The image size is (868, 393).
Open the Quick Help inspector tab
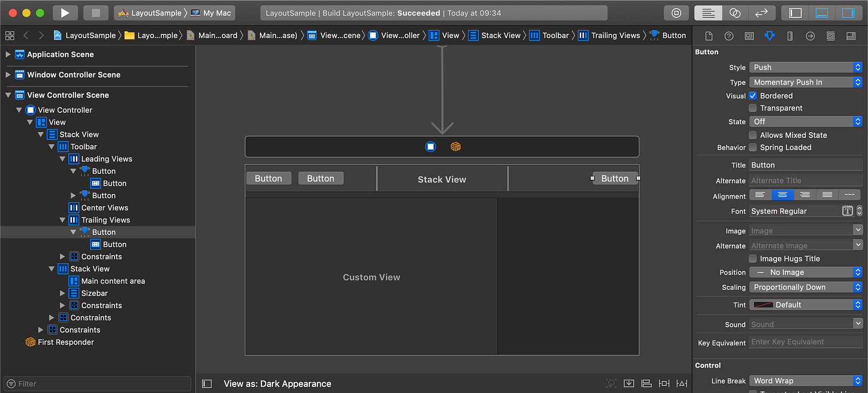(729, 36)
